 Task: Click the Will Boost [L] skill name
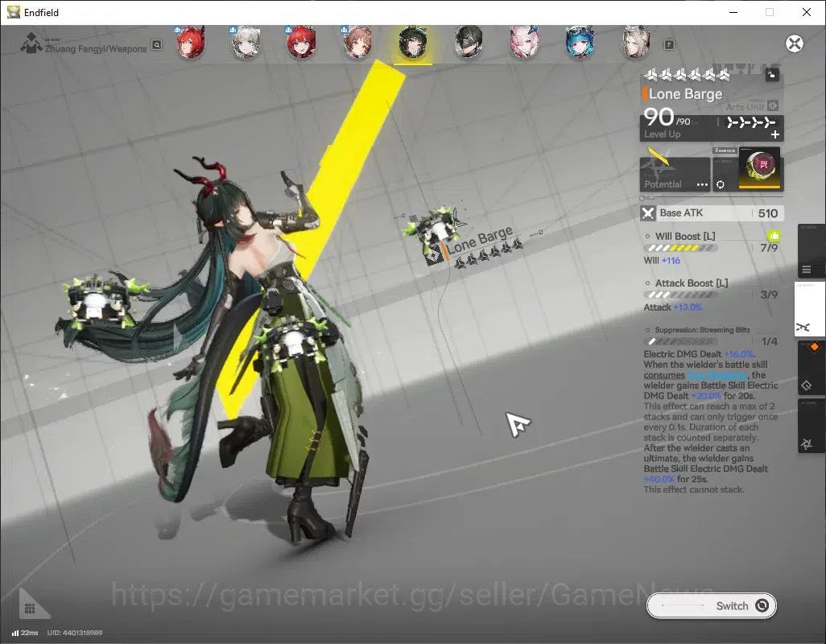pyautogui.click(x=685, y=236)
